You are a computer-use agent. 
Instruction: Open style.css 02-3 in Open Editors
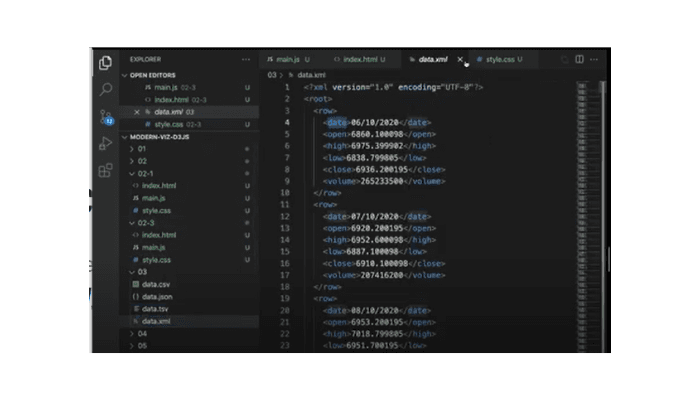click(189, 125)
